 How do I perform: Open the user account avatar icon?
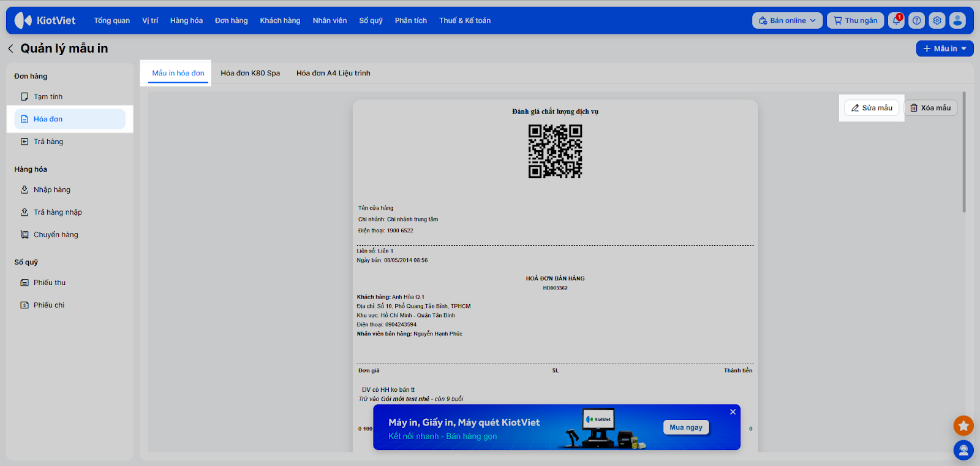[x=957, y=20]
